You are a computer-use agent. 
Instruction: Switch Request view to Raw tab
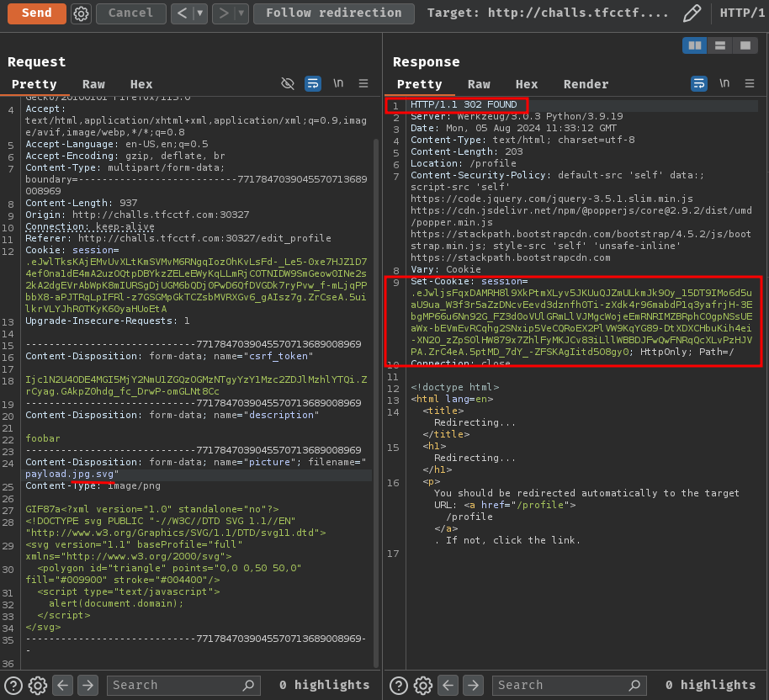point(93,84)
